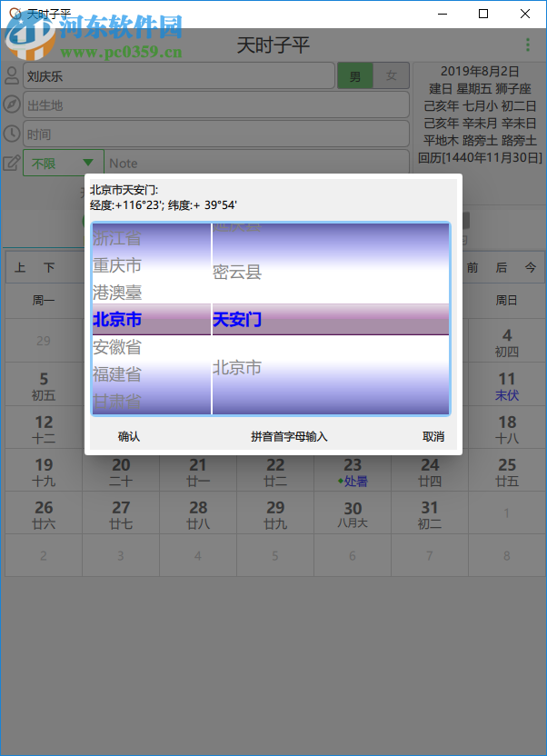Select 男 gender option
The width and height of the screenshot is (547, 756).
355,75
